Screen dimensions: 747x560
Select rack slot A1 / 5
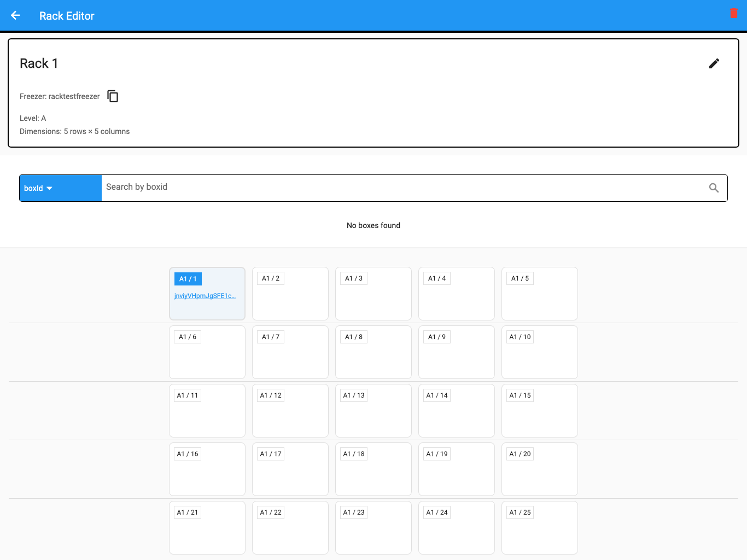pos(540,294)
